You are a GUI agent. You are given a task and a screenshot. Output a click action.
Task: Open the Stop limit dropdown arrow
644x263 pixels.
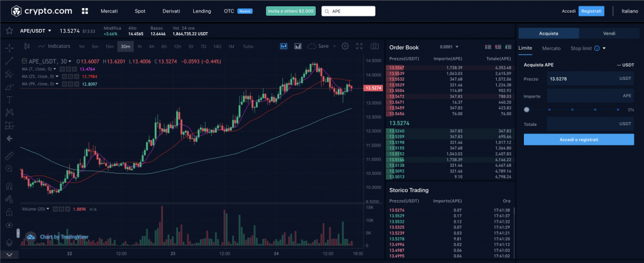[604, 48]
